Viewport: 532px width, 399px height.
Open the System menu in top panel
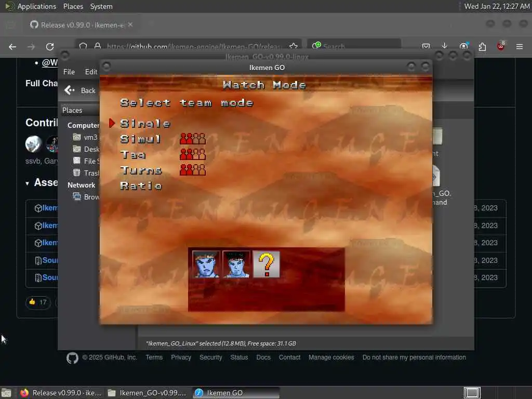101,6
